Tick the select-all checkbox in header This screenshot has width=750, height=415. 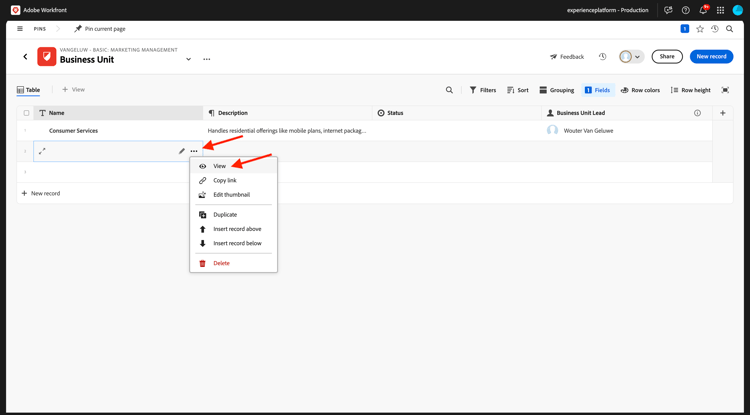[26, 113]
